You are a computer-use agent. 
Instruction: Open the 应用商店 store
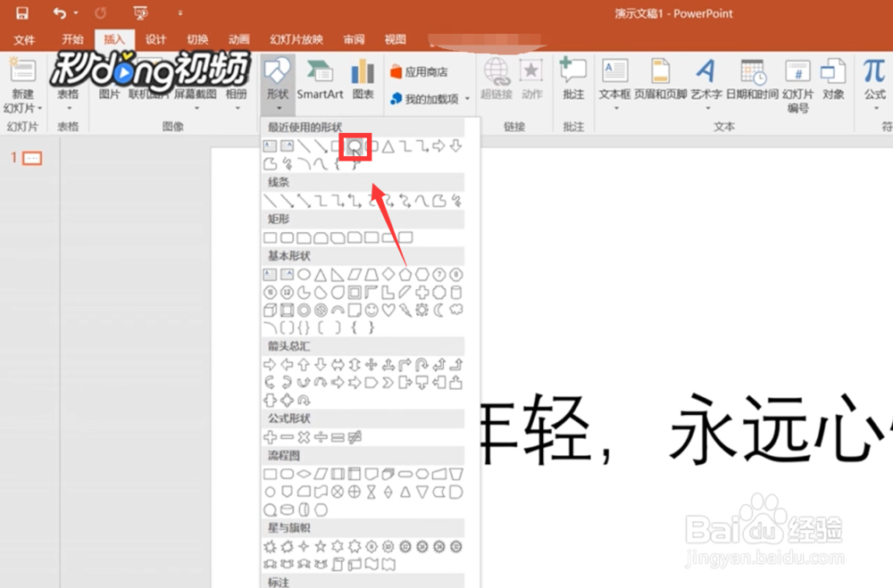pyautogui.click(x=419, y=71)
